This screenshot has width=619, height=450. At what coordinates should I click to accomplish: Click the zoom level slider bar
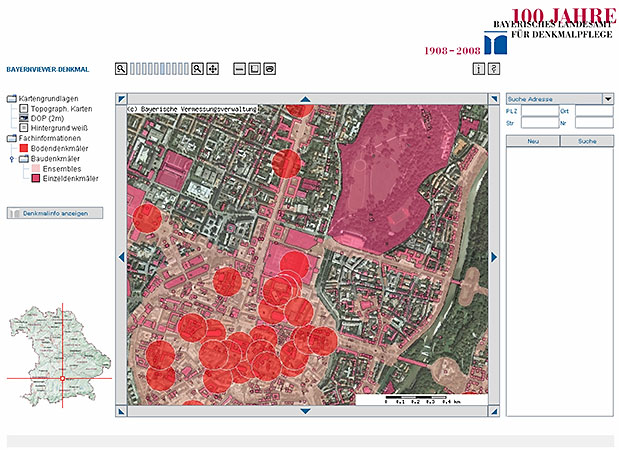point(158,69)
